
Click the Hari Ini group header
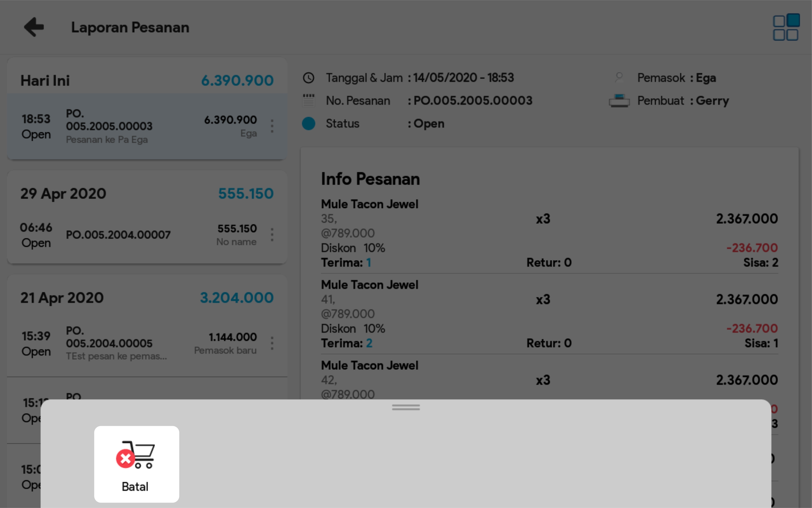147,81
